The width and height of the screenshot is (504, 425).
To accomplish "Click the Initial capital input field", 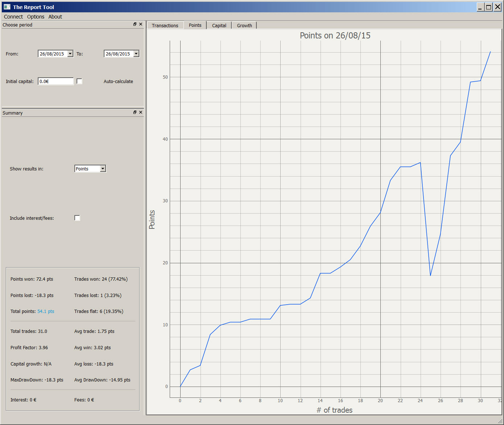I will pos(55,81).
